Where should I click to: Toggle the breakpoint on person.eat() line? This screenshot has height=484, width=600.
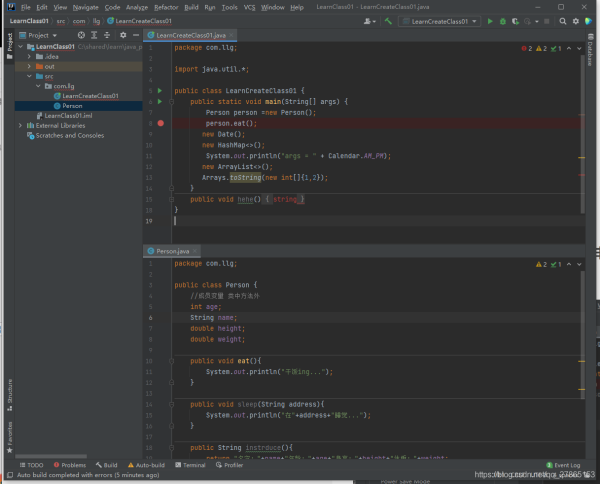click(160, 123)
